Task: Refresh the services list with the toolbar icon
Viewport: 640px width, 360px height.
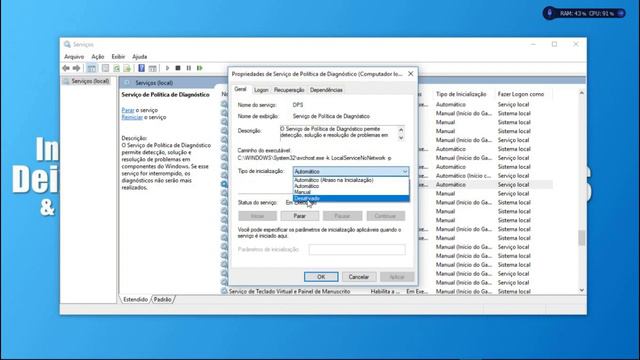Action: 116,68
